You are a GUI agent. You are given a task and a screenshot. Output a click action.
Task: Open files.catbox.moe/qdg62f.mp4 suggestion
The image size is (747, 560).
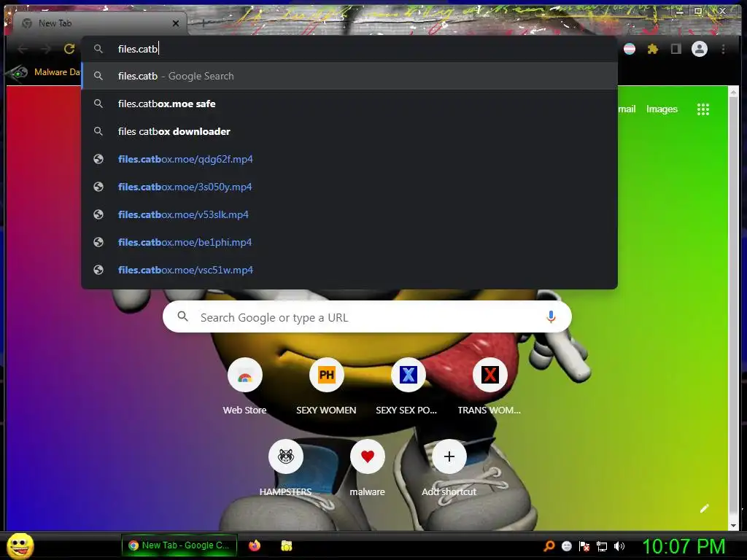[x=349, y=159]
